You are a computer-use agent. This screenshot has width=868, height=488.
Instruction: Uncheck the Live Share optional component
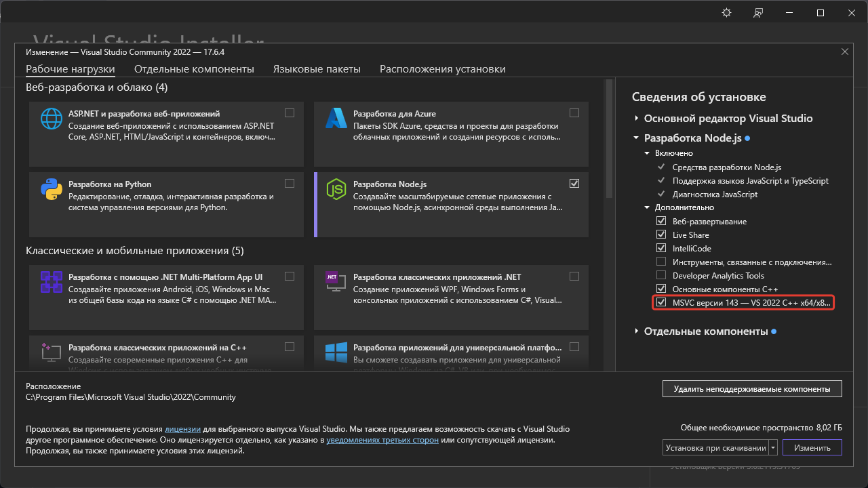661,235
